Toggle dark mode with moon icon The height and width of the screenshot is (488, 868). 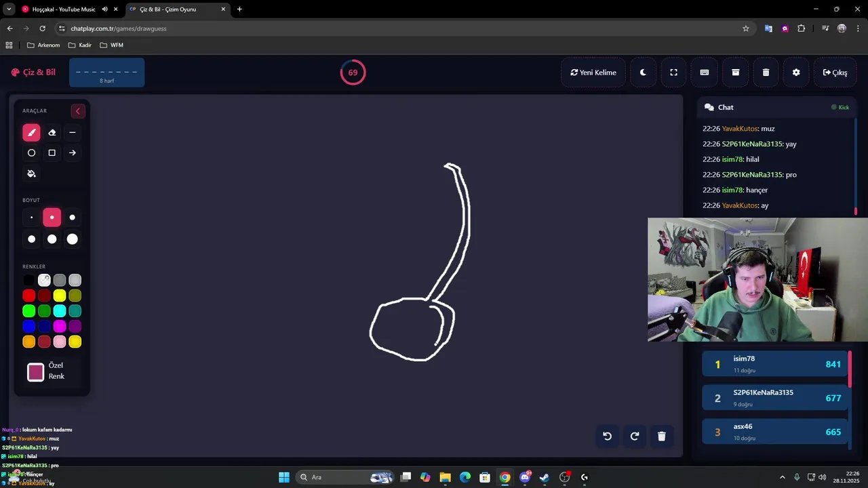pos(643,73)
